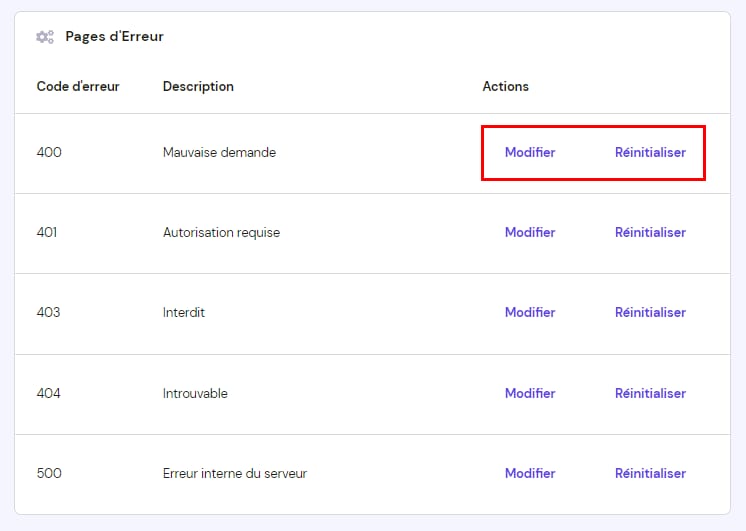Click the Actions column header
746x531 pixels.
pos(505,87)
